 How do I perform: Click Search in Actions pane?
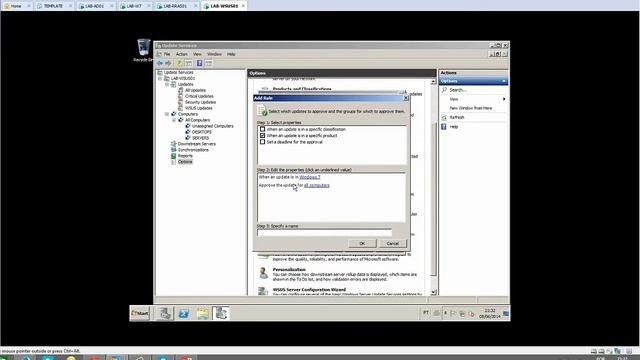point(458,90)
